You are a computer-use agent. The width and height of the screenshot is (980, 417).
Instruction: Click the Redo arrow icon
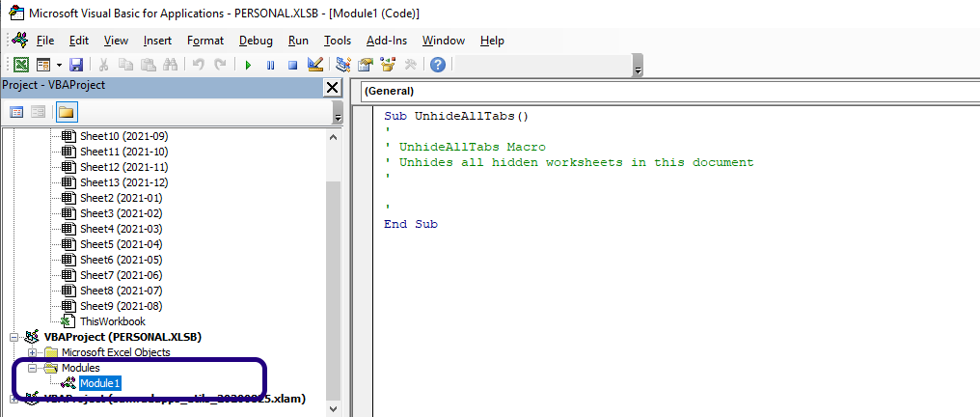(x=220, y=65)
